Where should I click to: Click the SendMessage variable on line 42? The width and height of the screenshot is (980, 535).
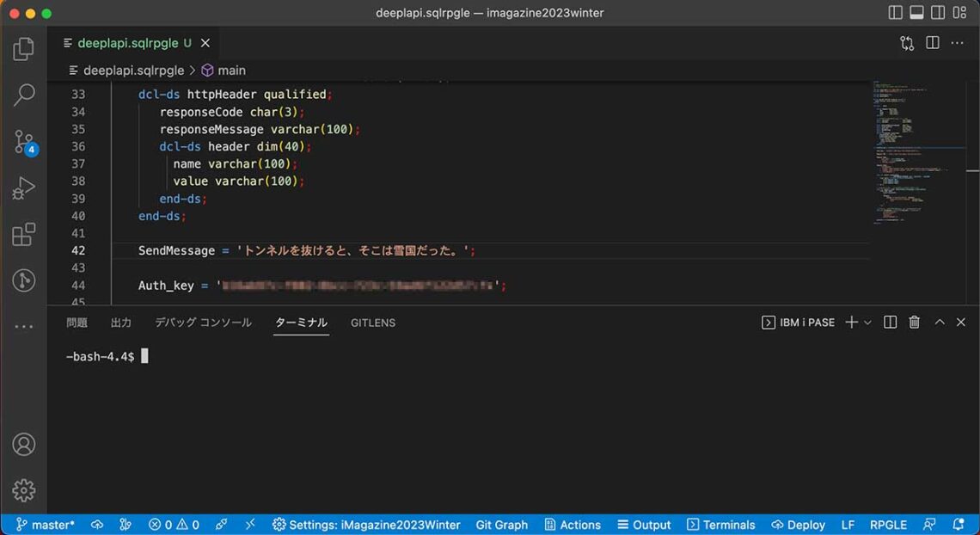pyautogui.click(x=176, y=250)
